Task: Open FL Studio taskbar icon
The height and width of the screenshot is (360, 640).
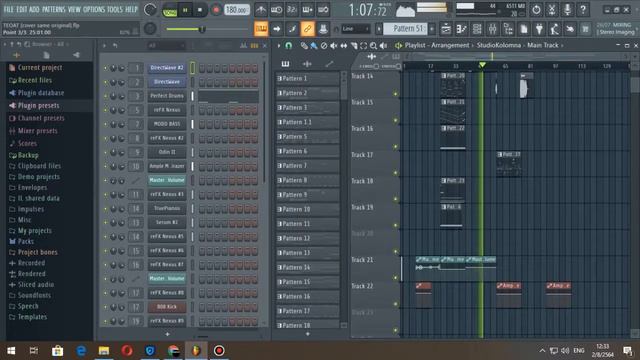Action: (x=196, y=351)
